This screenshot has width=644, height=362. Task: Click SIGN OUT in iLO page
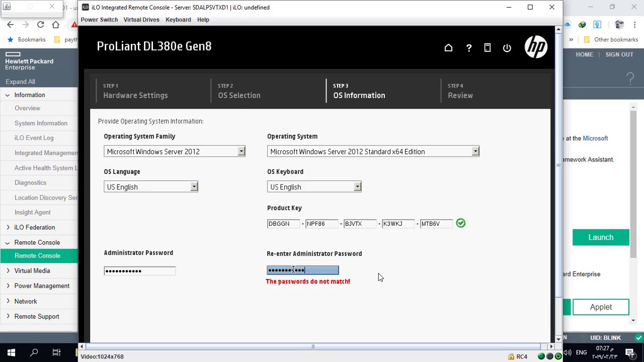(x=619, y=54)
